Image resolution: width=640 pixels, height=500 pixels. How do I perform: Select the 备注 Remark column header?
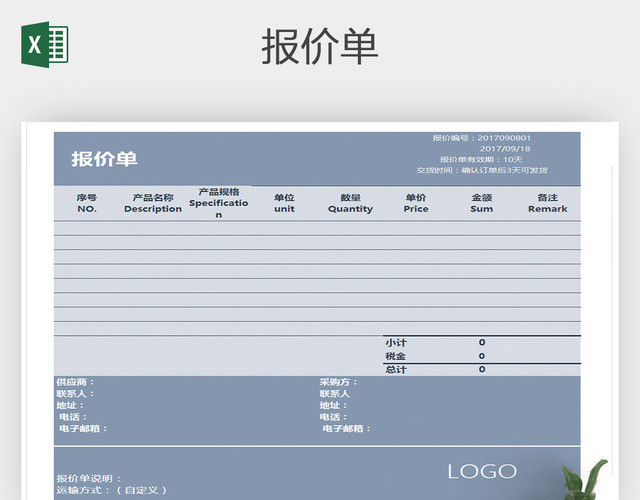(548, 203)
